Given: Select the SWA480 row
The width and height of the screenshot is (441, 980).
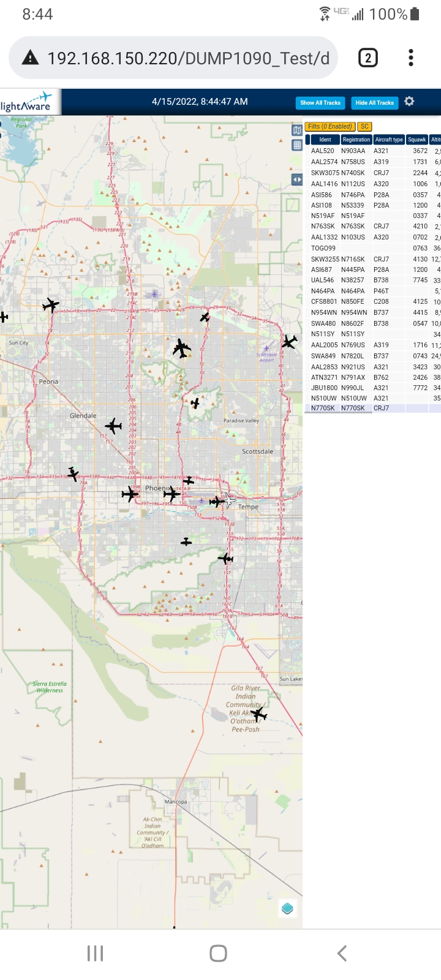Looking at the screenshot, I should coord(372,323).
